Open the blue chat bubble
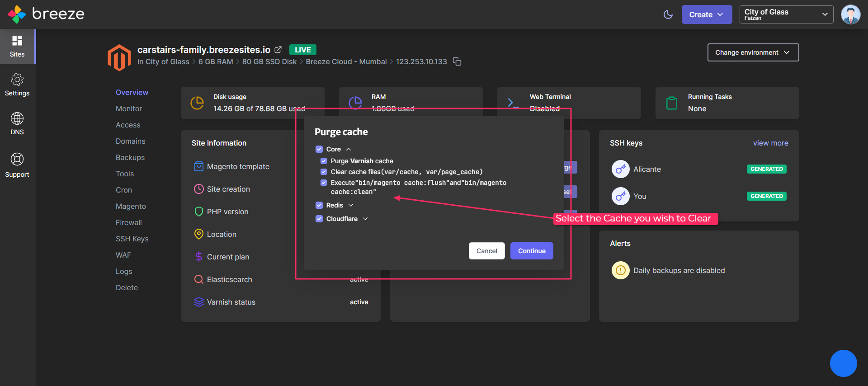Screen dimensions: 868x386 tap(843, 363)
